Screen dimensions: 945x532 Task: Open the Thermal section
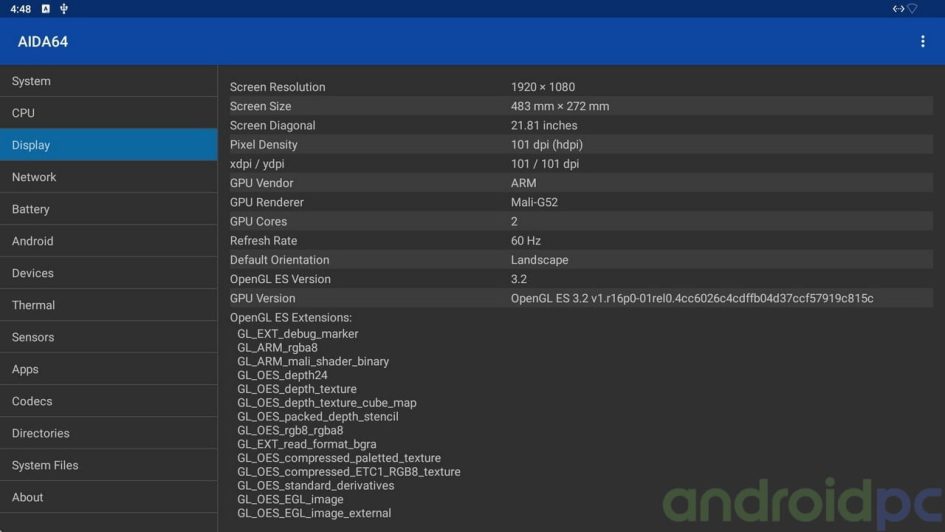coord(108,305)
